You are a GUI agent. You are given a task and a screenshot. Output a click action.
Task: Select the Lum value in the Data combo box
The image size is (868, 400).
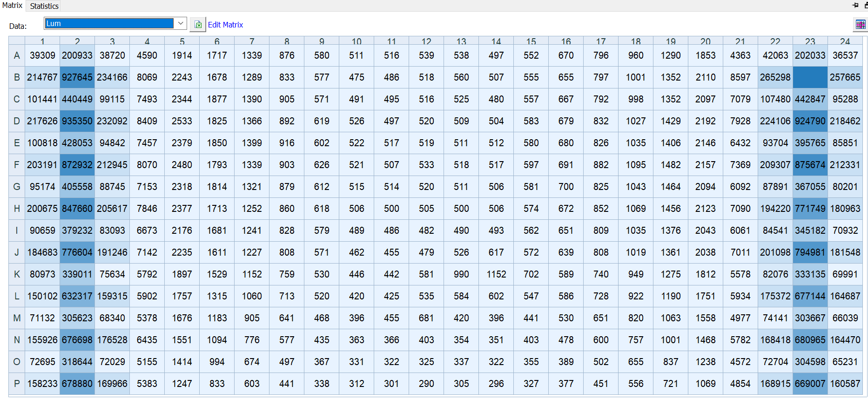pyautogui.click(x=109, y=23)
